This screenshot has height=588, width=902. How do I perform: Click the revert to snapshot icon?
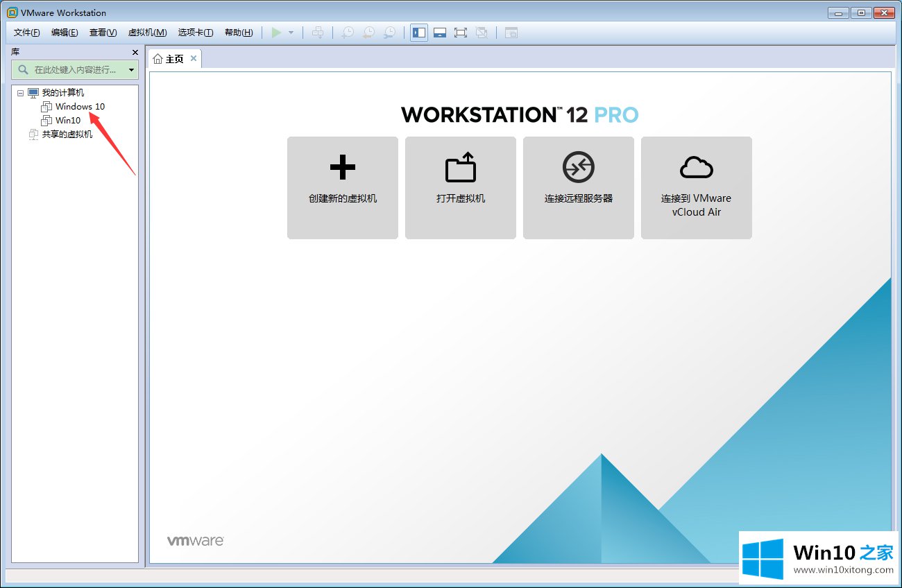[368, 33]
